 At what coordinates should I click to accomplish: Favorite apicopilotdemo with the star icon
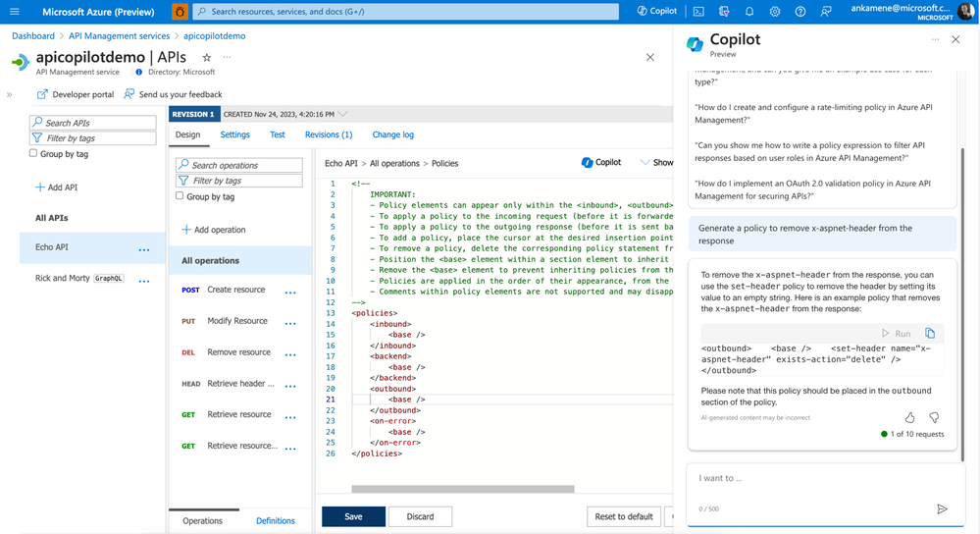[x=207, y=58]
